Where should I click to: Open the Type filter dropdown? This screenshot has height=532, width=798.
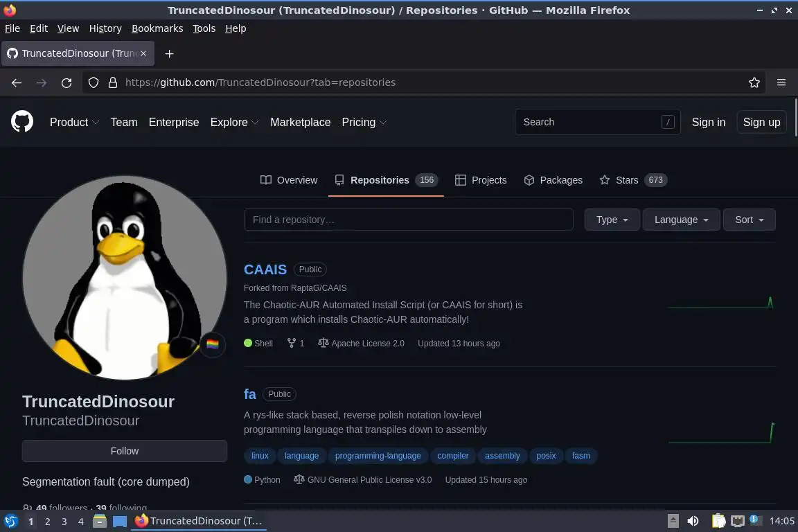click(612, 220)
